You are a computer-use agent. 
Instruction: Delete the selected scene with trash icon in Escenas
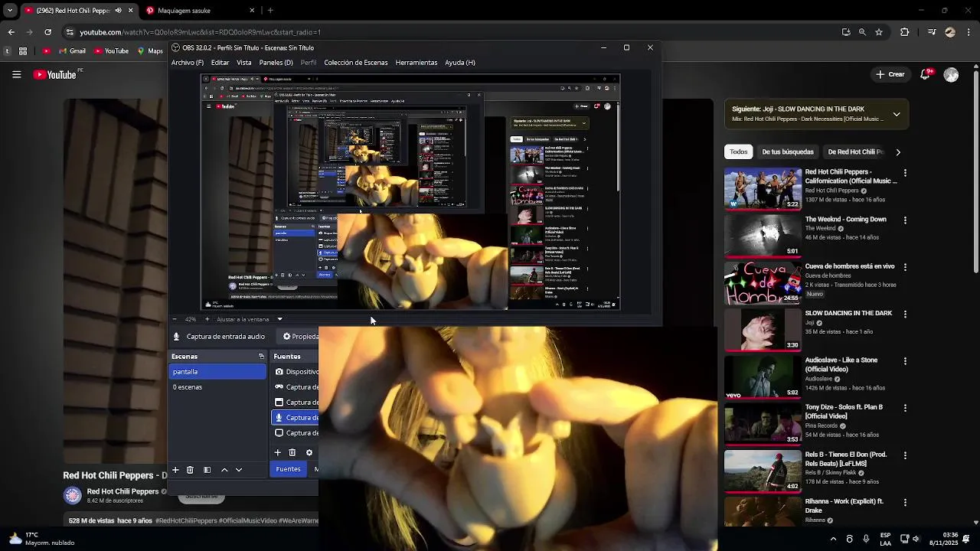190,470
